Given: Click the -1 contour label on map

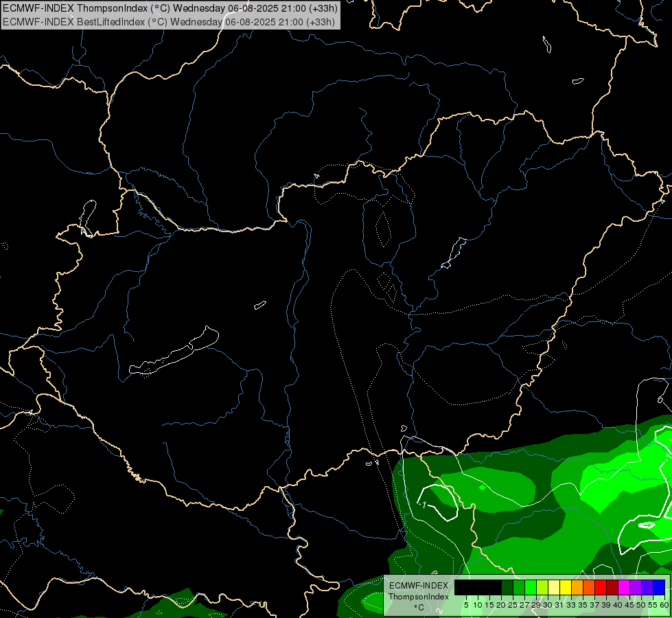Looking at the screenshot, I should pos(423,505).
